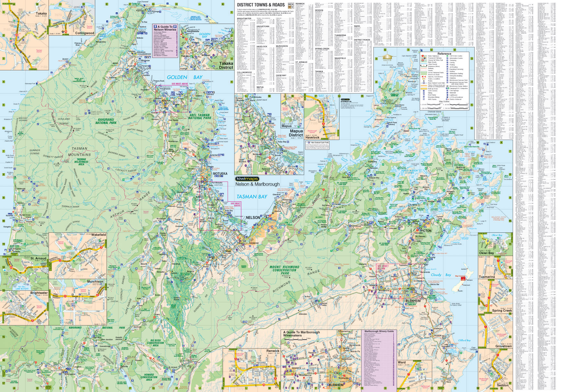This screenshot has height=392, width=561.
Task: Click the 'BIG BUSH CONSERVATION AREA' label
Action: [x=156, y=343]
